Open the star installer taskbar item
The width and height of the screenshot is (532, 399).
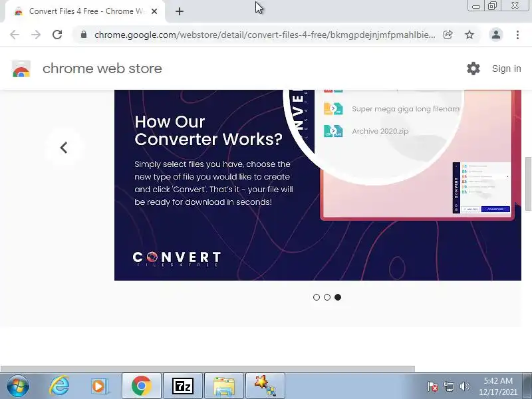[x=265, y=386]
